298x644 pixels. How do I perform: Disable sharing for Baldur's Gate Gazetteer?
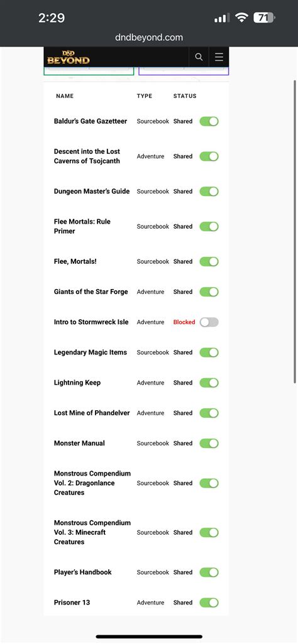pos(209,121)
